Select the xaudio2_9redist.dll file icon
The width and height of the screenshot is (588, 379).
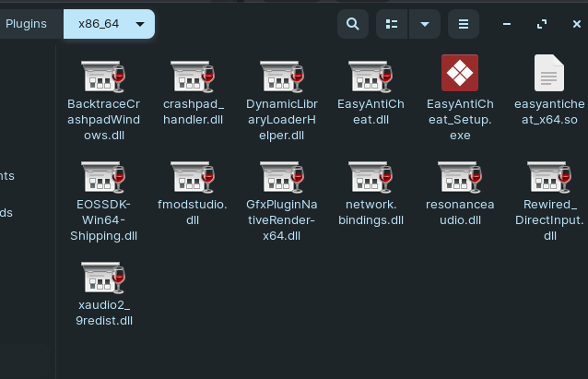103,278
